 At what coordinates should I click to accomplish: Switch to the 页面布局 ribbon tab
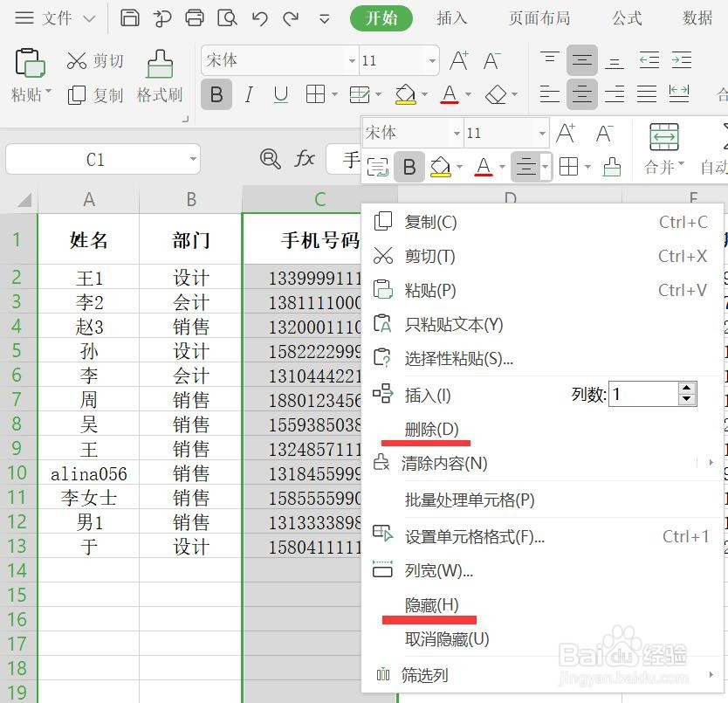(x=539, y=18)
